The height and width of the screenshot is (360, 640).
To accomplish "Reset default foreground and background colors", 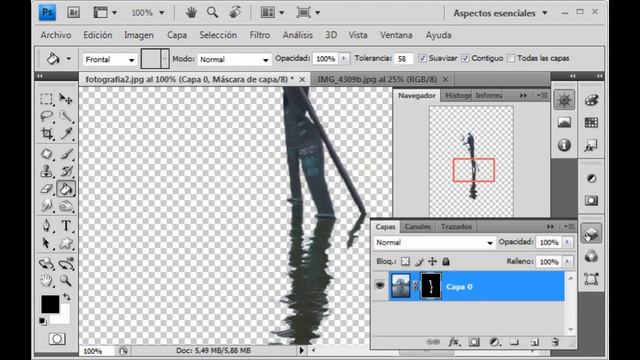I will click(42, 321).
